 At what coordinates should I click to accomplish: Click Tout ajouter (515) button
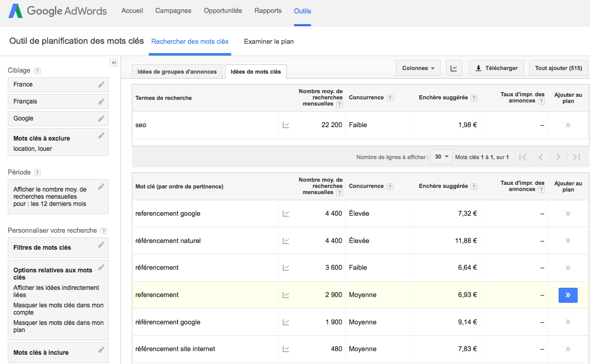tap(559, 68)
